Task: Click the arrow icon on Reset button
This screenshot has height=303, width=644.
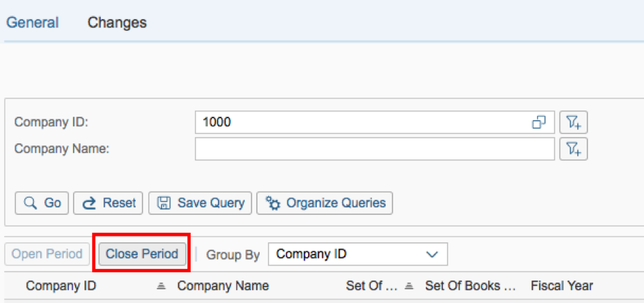Action: (x=89, y=203)
